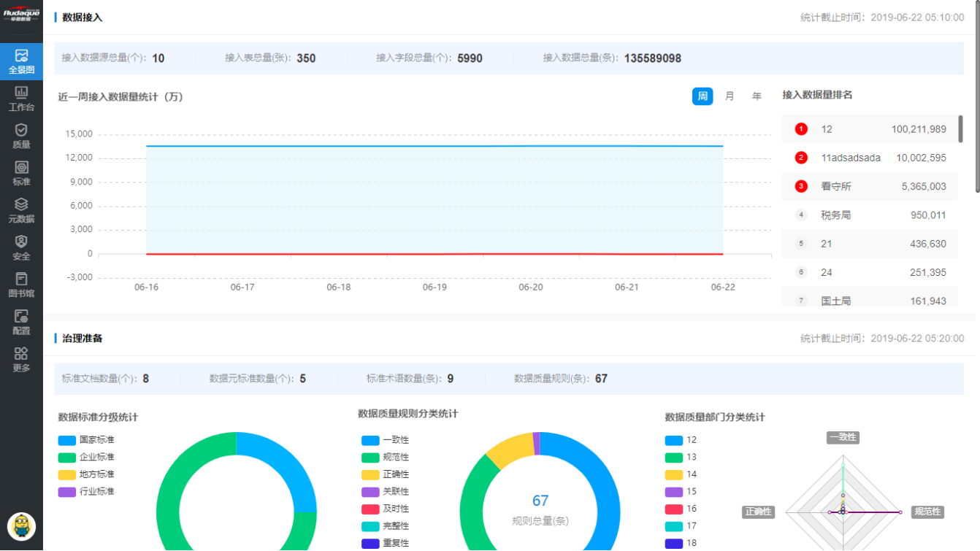980x551 pixels.
Task: Click rank 4 badge for 税务局
Action: click(x=801, y=215)
